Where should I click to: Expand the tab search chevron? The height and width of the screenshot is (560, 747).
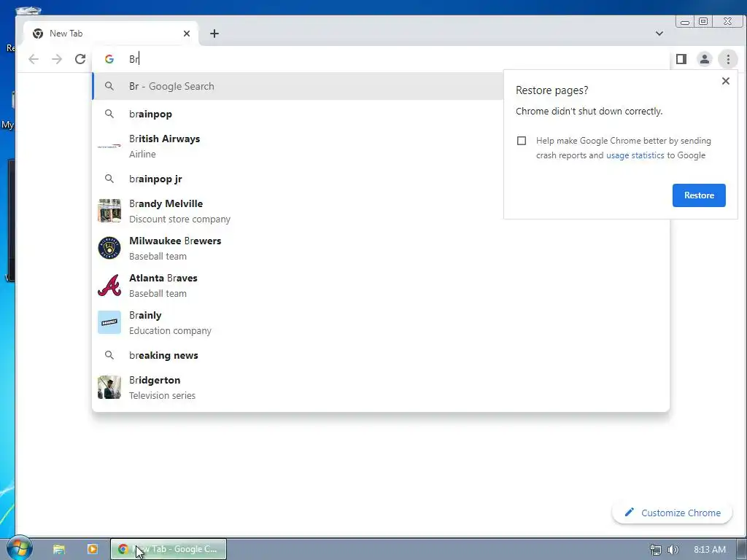(659, 34)
